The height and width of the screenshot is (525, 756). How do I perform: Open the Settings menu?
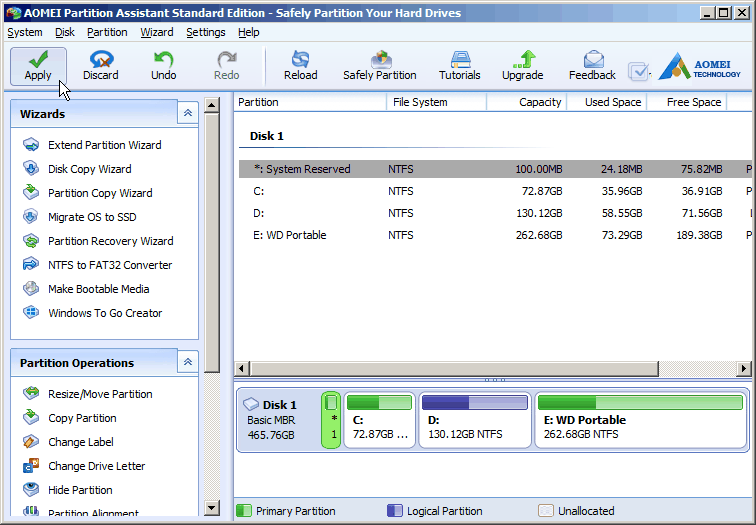206,32
